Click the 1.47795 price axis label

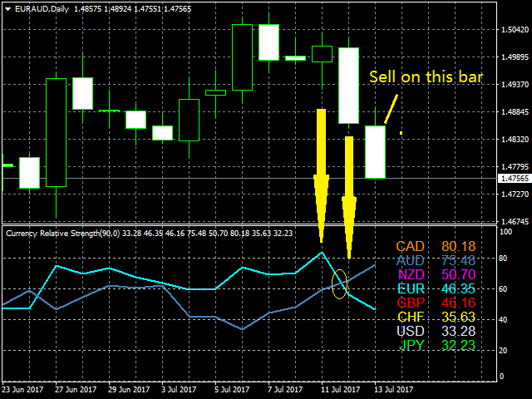[x=515, y=167]
